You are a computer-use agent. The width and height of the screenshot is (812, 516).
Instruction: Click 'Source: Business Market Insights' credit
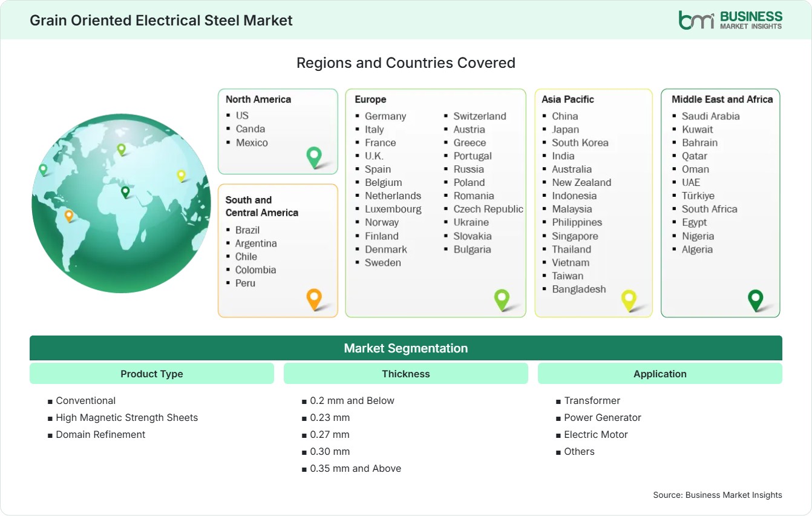718,495
